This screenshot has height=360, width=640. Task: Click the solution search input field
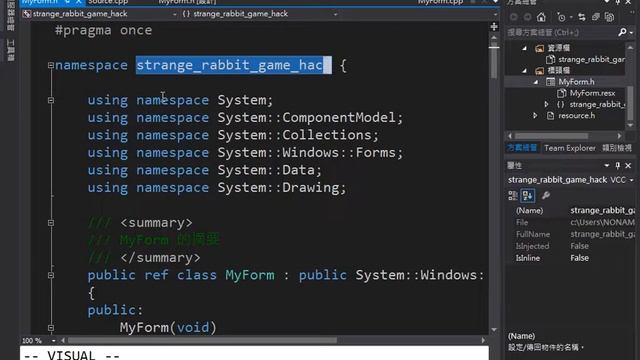(x=561, y=33)
